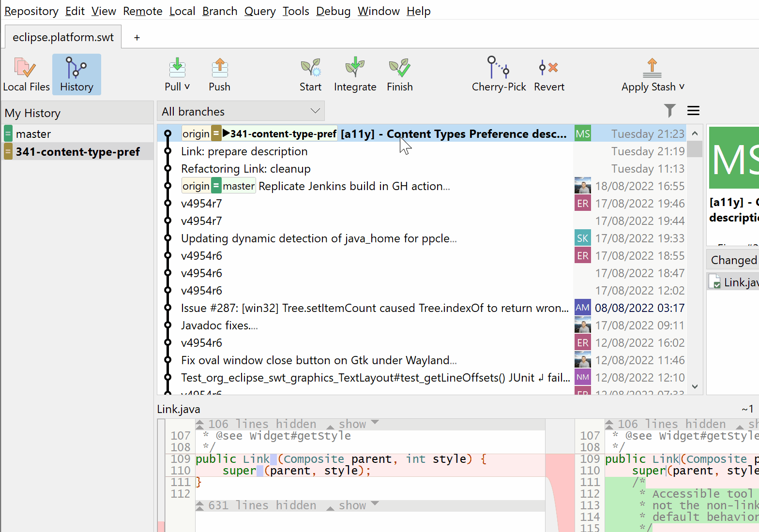Open the Help menu
This screenshot has height=532, width=759.
(x=418, y=11)
